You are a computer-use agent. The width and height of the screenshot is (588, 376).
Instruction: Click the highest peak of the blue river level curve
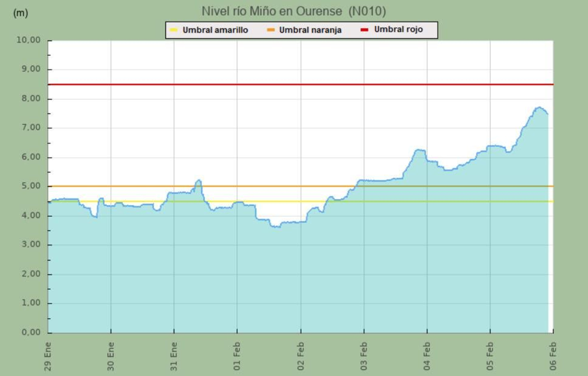[539, 108]
